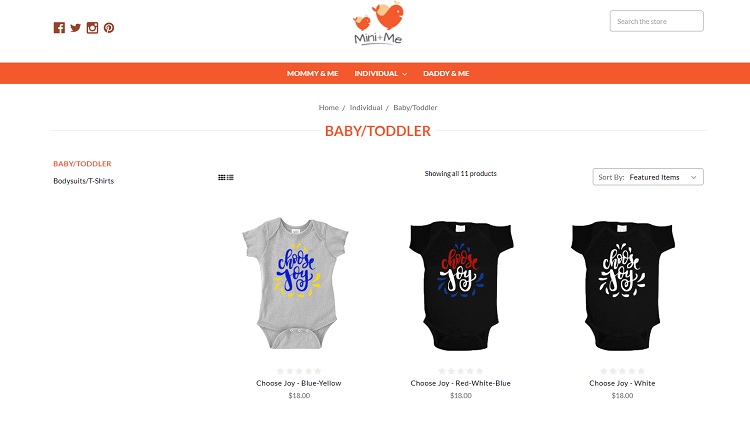The width and height of the screenshot is (750, 429).
Task: Open the gray Choose Joy bodysuit image
Action: pos(296,283)
